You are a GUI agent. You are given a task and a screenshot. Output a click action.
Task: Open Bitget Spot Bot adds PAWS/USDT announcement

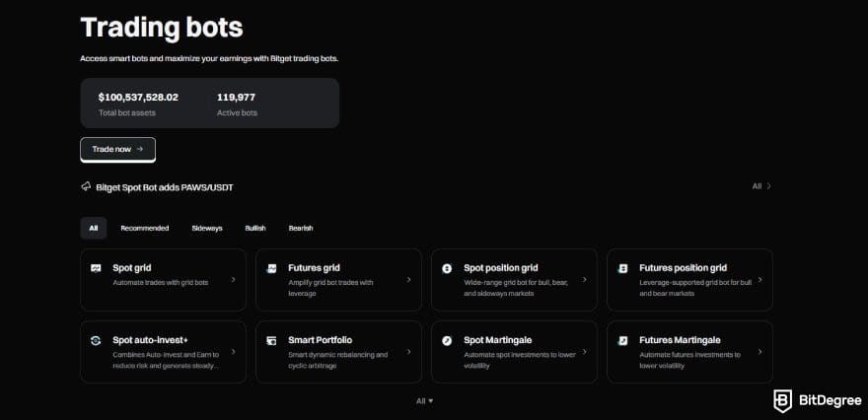click(165, 187)
